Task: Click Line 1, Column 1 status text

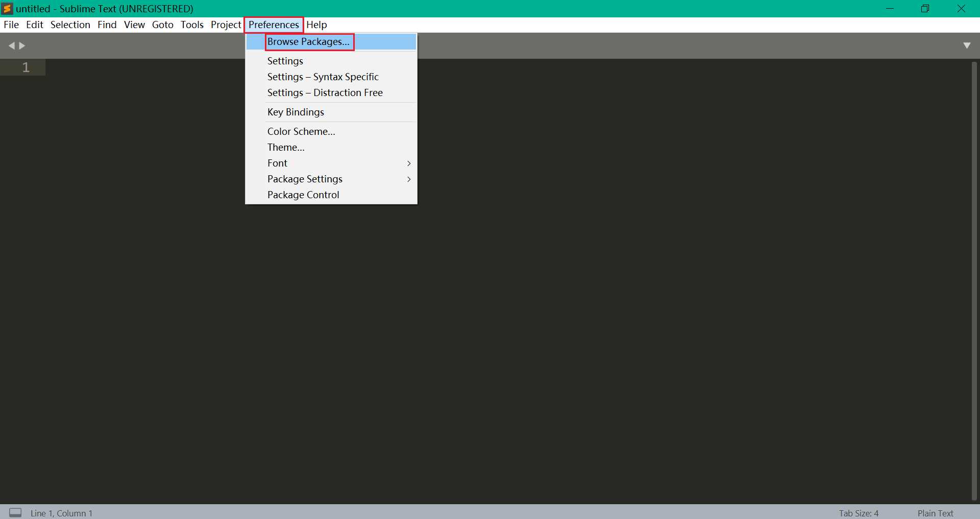Action: 61,513
